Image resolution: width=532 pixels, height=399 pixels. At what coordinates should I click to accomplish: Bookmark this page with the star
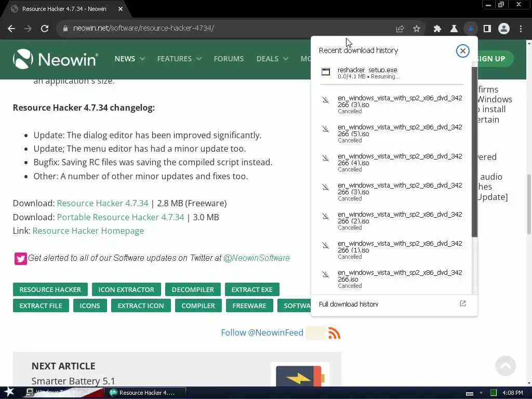point(417,29)
